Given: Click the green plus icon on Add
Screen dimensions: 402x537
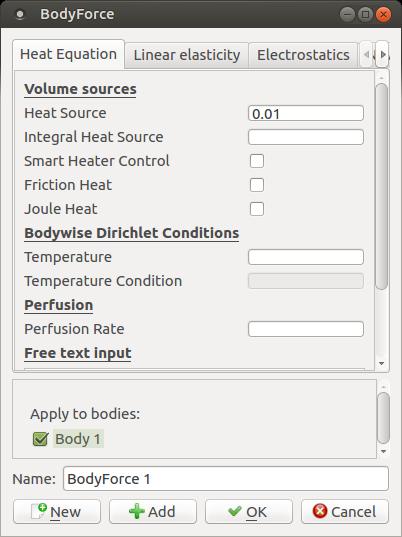Looking at the screenshot, I should 137,512.
